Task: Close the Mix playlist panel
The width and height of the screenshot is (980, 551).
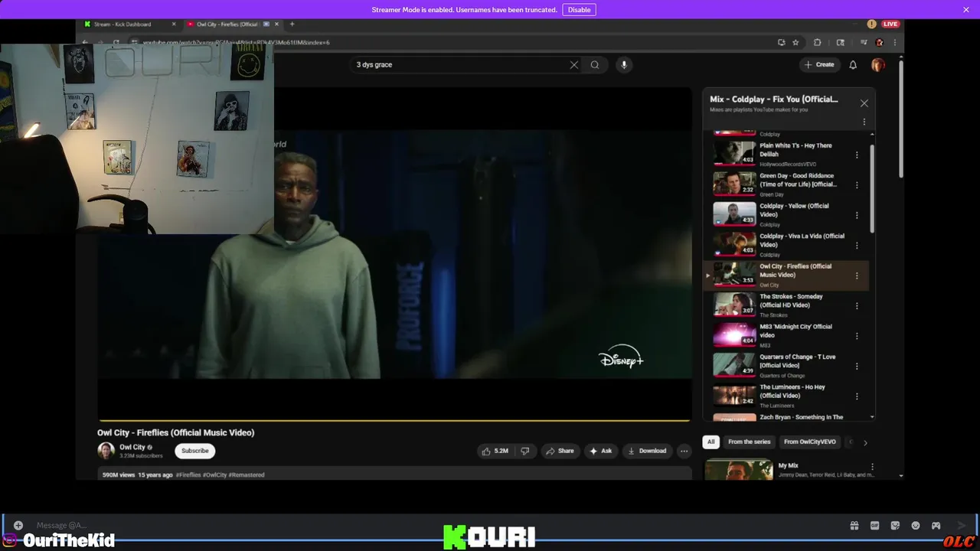Action: (864, 103)
